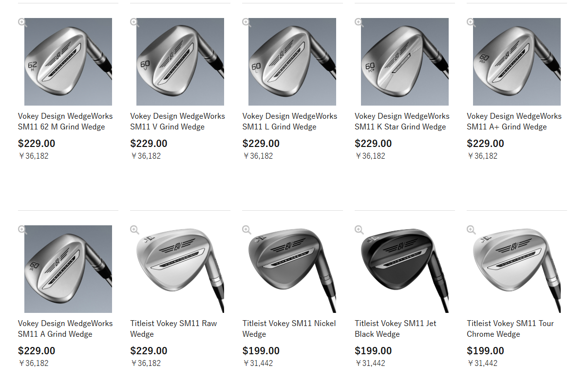Zoom the SM11 A Grind Wedge image
Viewport: 588px width, 382px height.
[22, 230]
